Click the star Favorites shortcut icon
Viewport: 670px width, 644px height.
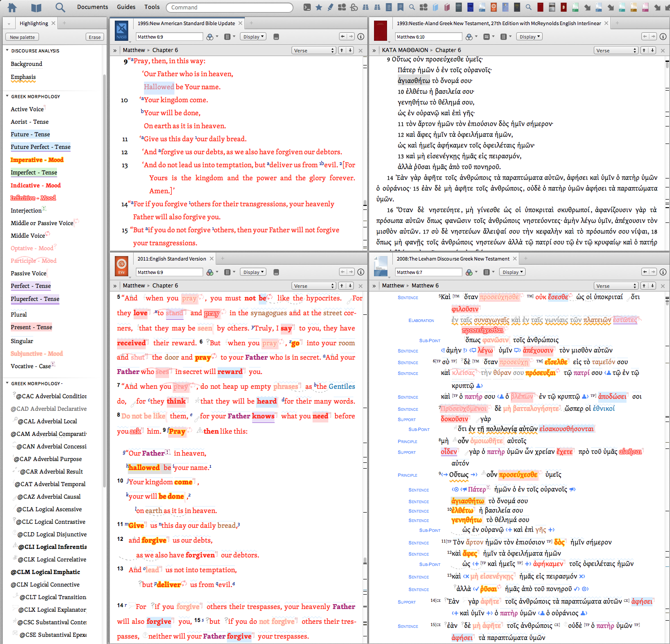[319, 7]
